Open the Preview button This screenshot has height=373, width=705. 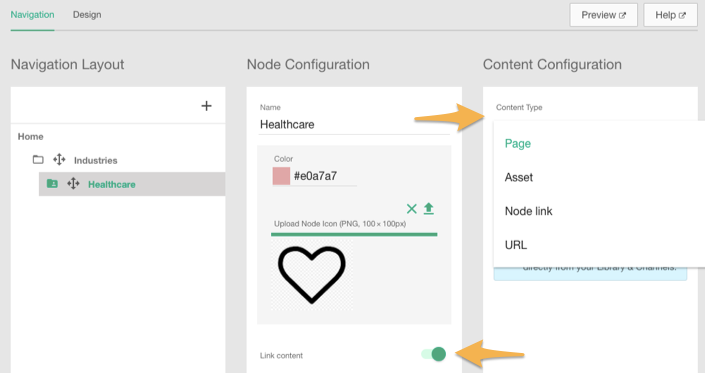pyautogui.click(x=603, y=15)
